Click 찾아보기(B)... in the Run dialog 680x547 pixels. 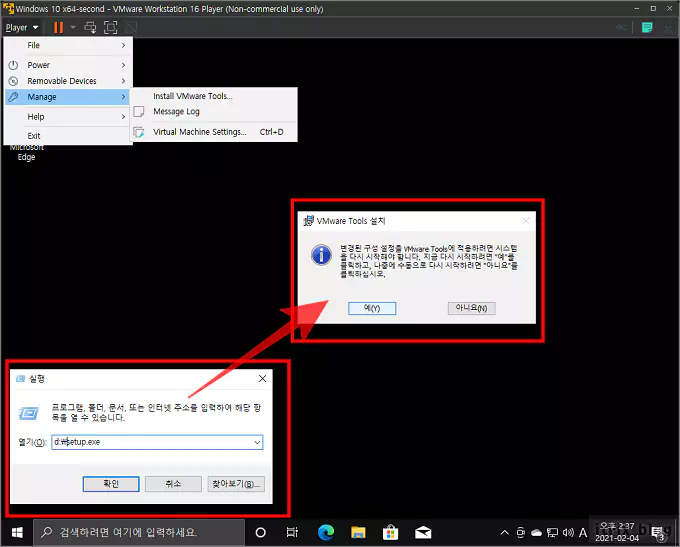pyautogui.click(x=236, y=484)
